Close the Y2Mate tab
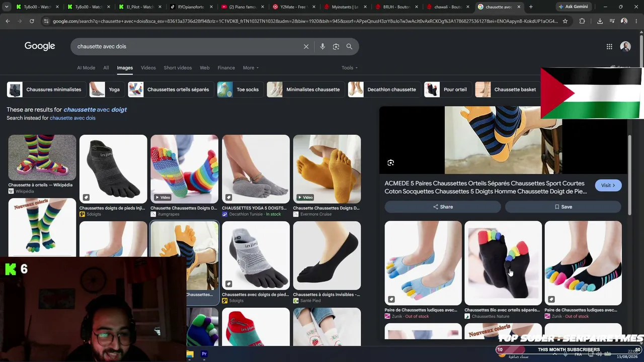 (x=314, y=7)
